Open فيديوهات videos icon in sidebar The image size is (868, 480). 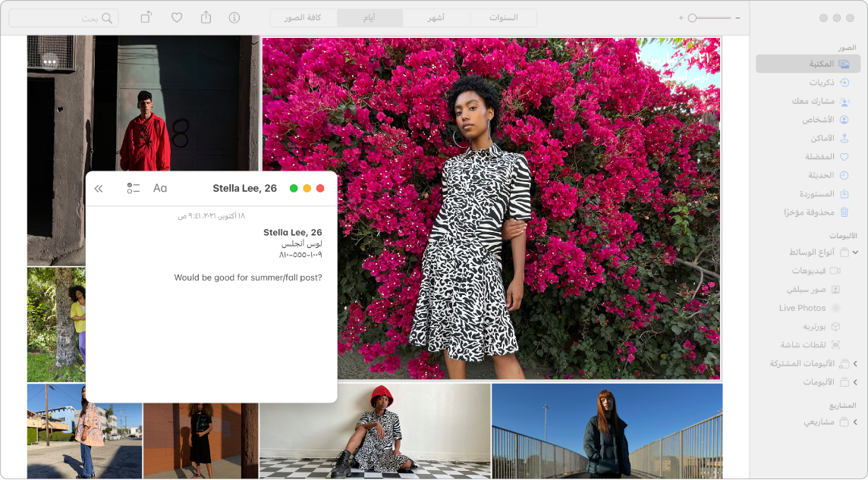tap(835, 271)
